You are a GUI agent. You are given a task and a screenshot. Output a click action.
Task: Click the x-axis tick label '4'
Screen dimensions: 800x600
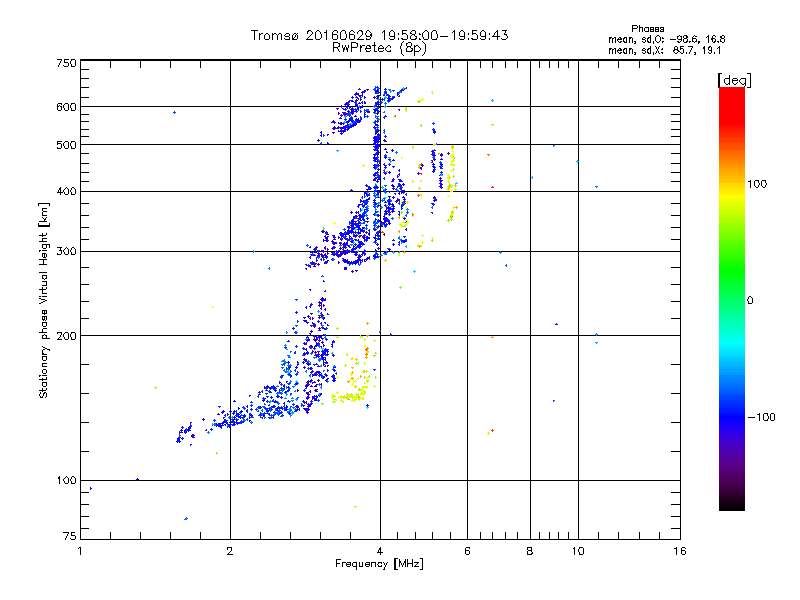click(380, 551)
